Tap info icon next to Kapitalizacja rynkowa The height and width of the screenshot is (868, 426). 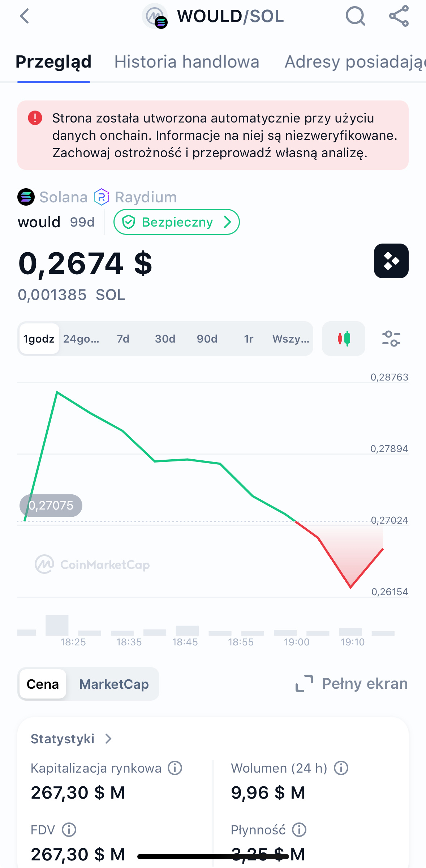tap(175, 768)
